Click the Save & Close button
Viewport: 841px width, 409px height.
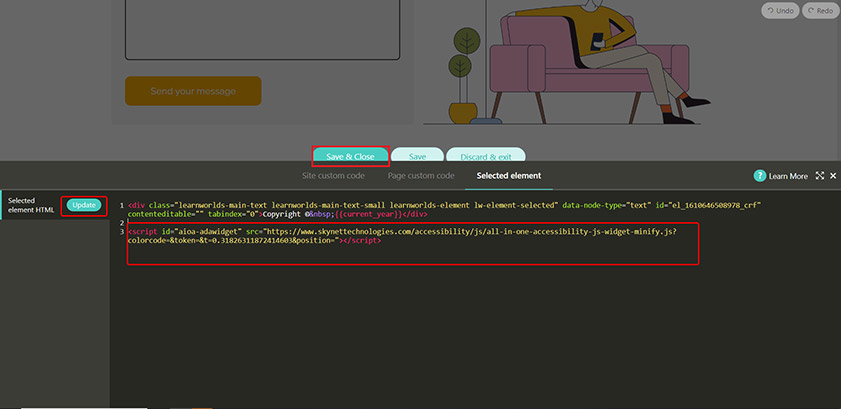click(350, 157)
